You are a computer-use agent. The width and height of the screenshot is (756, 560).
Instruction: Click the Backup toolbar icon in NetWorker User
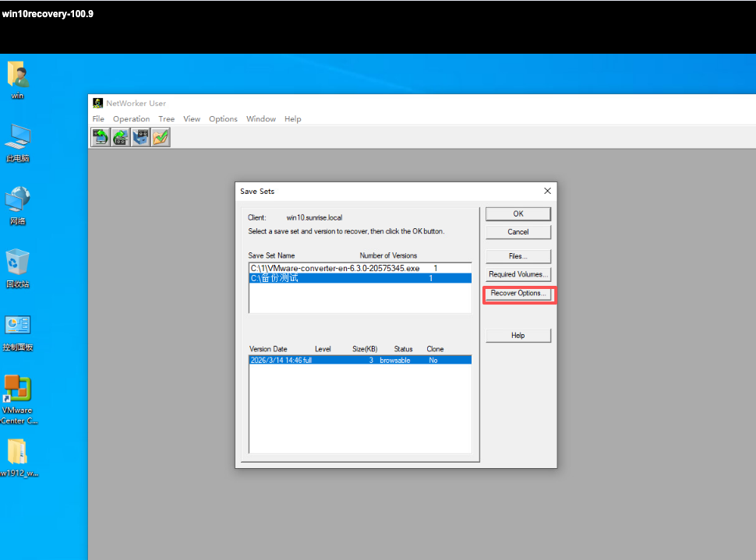click(101, 137)
